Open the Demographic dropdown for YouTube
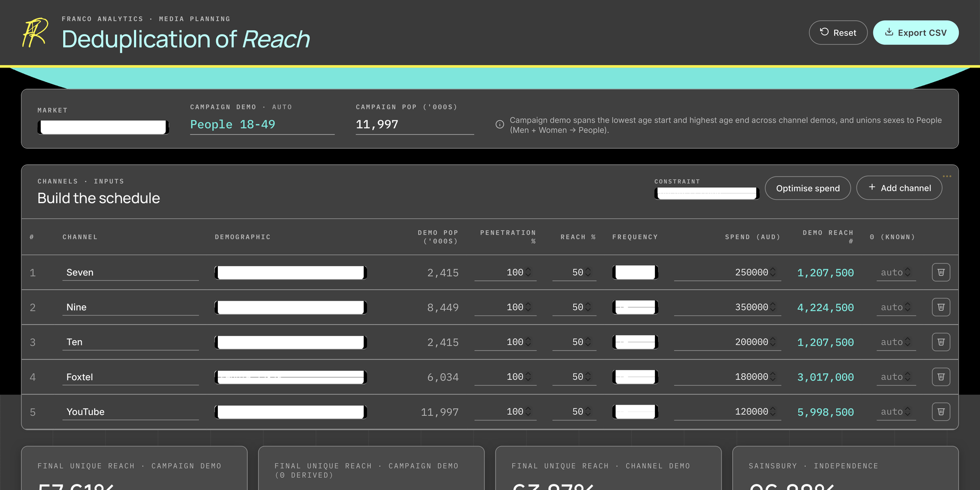This screenshot has width=980, height=490. (x=291, y=412)
